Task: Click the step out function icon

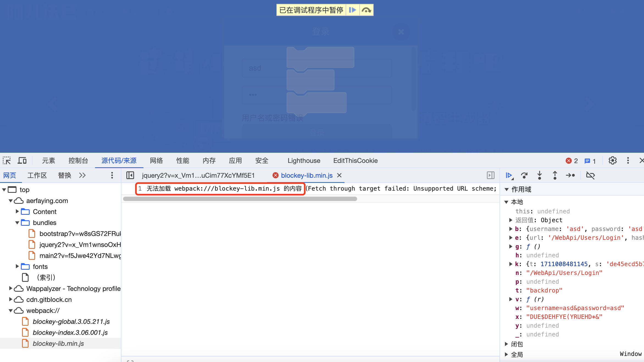Action: coord(555,176)
